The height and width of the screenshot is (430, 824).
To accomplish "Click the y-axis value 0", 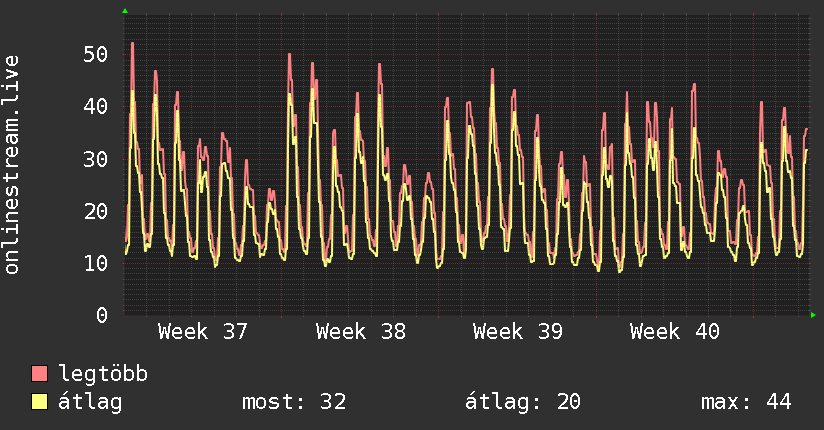I will tap(102, 315).
